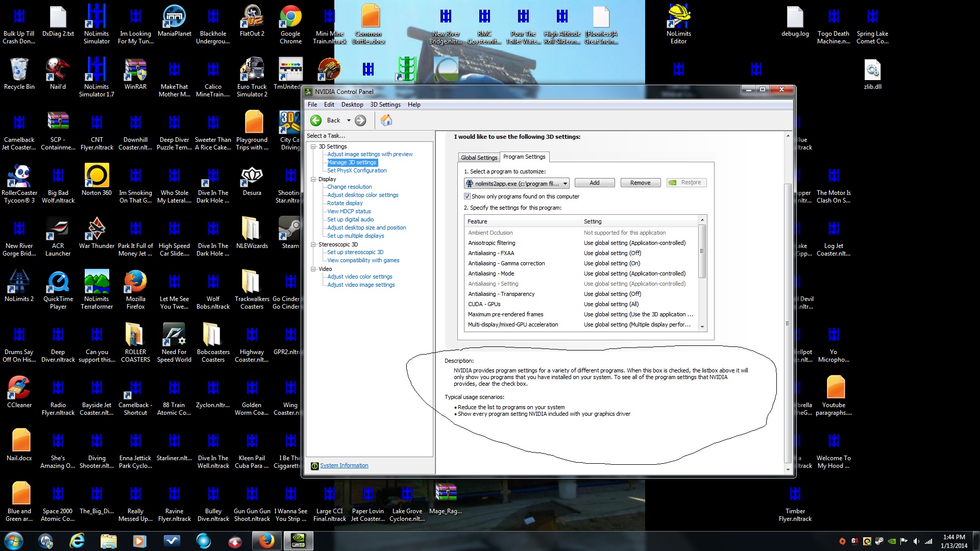
Task: Open the Edit menu
Action: (x=329, y=105)
